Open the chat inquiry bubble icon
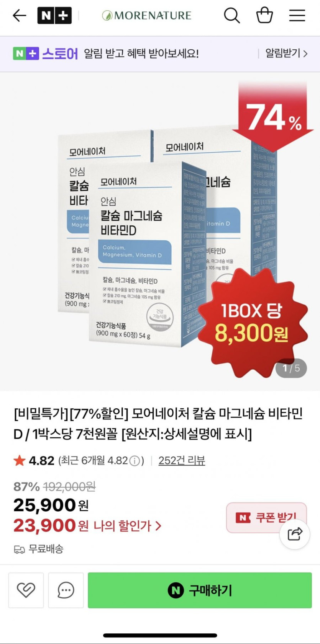The width and height of the screenshot is (320, 644). [66, 590]
